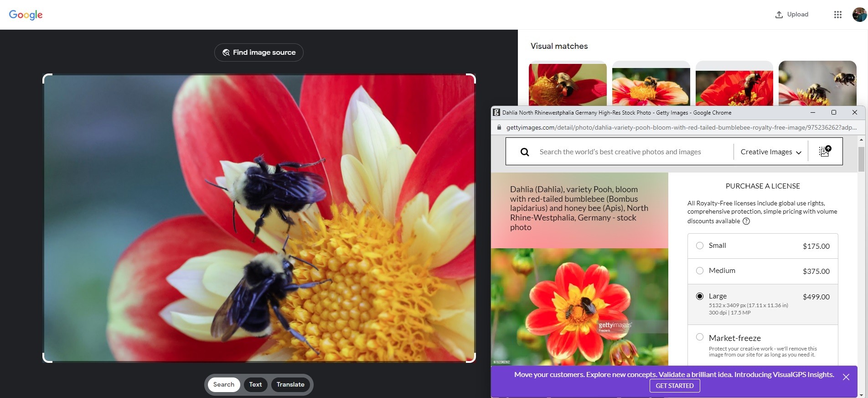
Task: Click the Google account profile avatar
Action: [x=859, y=15]
